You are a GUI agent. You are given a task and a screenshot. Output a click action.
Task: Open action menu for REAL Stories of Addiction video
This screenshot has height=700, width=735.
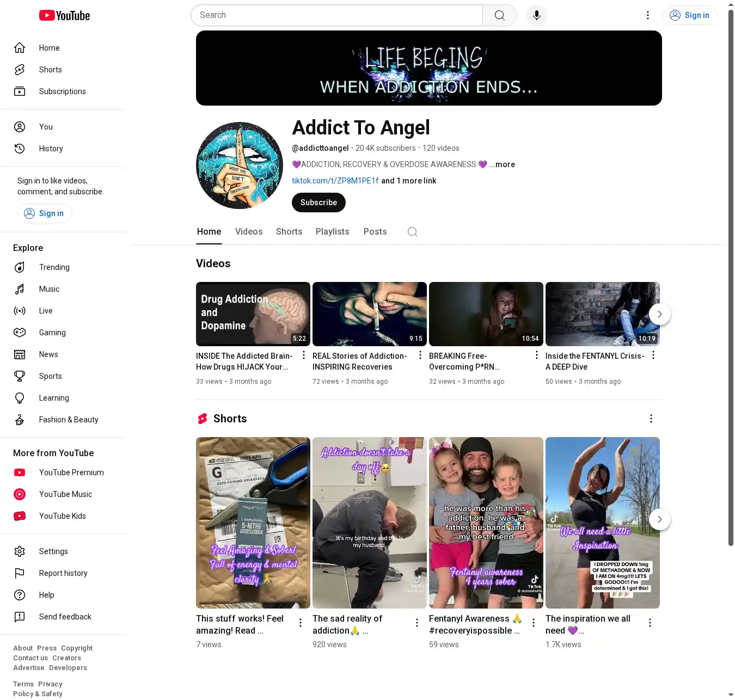[x=420, y=355]
